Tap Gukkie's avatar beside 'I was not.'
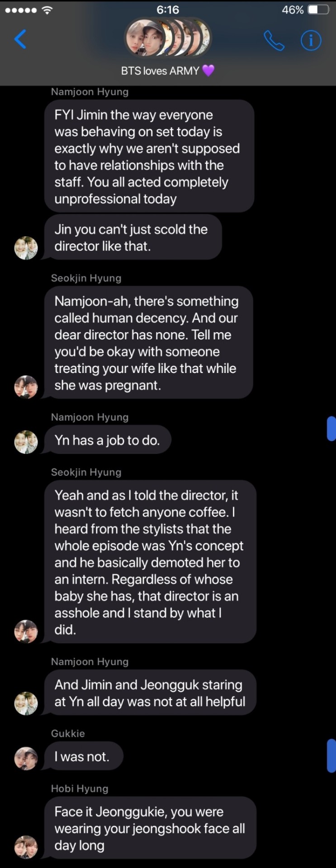This screenshot has width=336, height=868. click(x=26, y=758)
